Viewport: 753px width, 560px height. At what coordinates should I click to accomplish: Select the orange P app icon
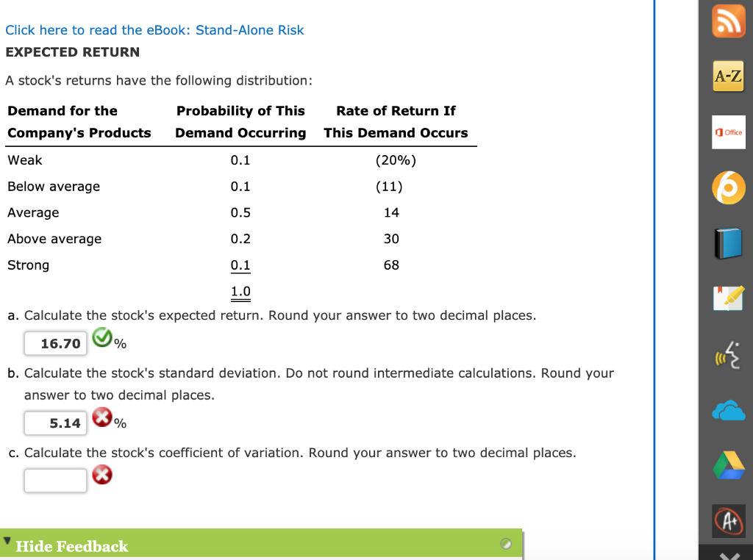tap(729, 187)
